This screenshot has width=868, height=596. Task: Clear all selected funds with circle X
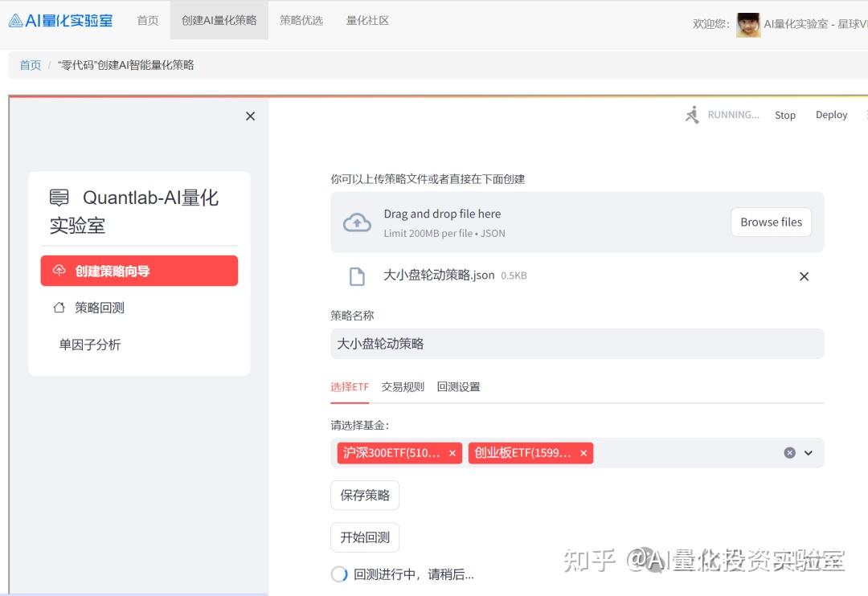point(789,452)
